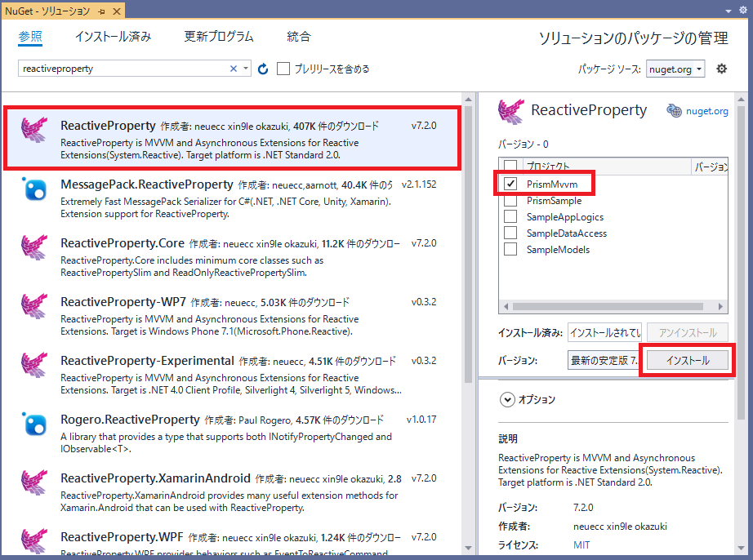Open the version selection dropdown
This screenshot has height=560, width=753.
pos(604,360)
